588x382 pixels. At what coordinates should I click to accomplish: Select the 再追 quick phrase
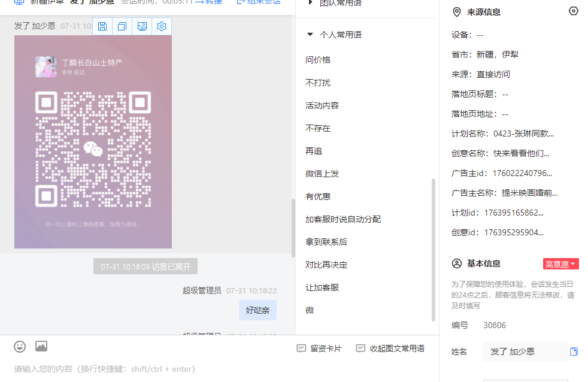point(314,151)
